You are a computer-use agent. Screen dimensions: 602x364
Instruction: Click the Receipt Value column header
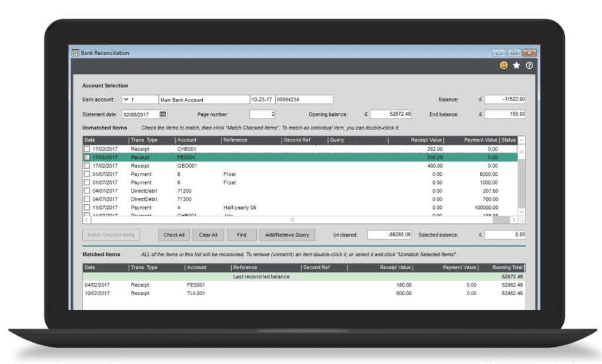pos(426,140)
